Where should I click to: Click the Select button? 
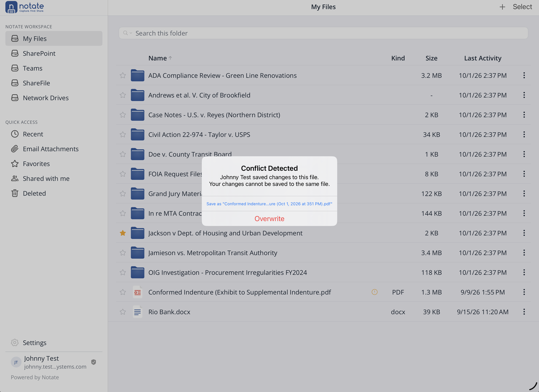(522, 7)
